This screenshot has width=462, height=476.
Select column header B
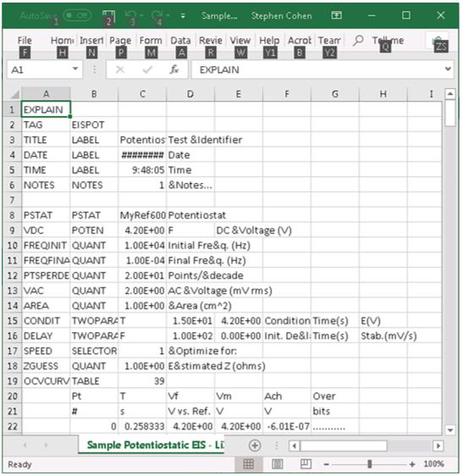pos(94,94)
